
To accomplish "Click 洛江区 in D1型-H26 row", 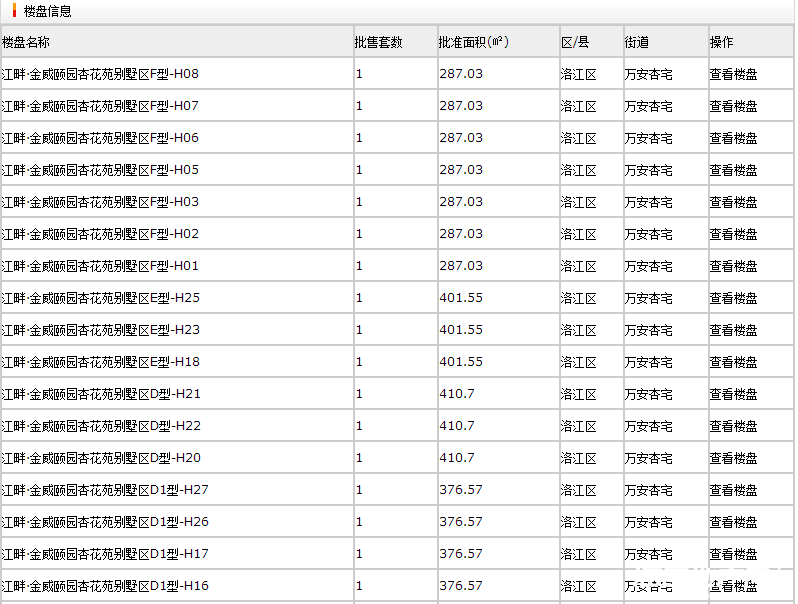I will point(579,523).
